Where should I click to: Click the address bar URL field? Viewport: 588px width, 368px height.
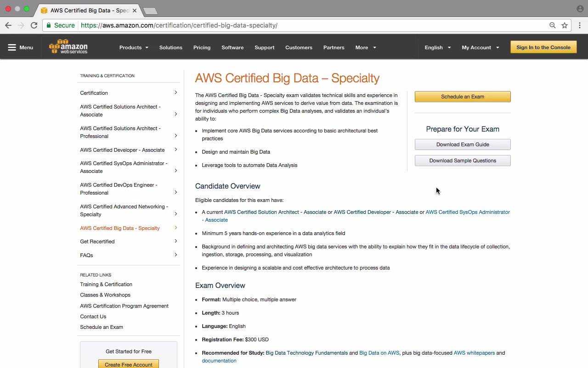pos(299,25)
